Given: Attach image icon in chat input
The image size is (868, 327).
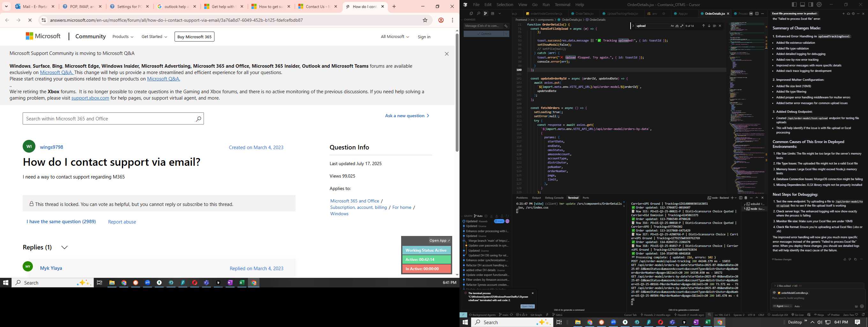Looking at the screenshot, I should [856, 306].
